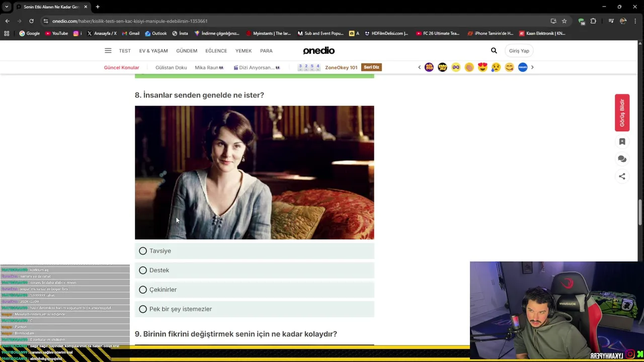Open the Mika Raun topic link

coord(209,67)
